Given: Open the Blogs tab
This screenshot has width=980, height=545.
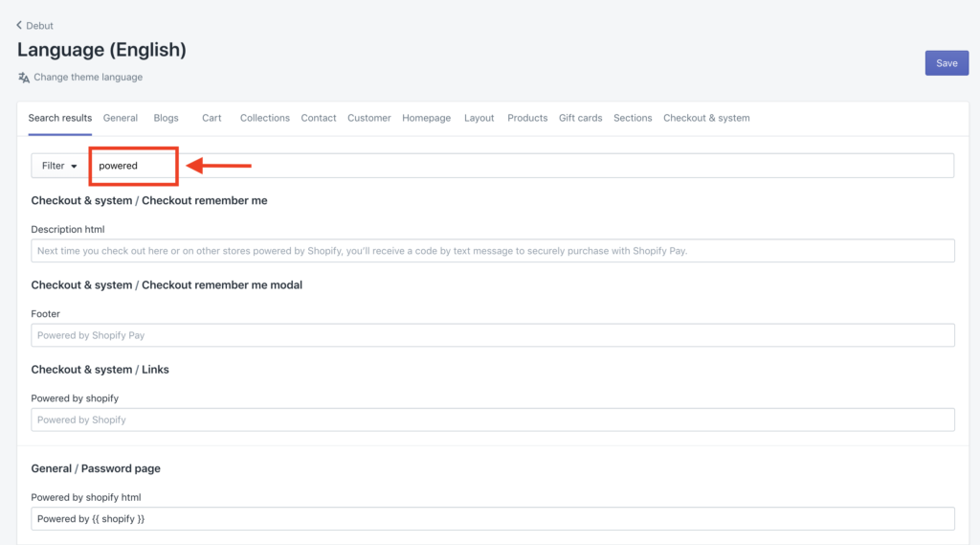Looking at the screenshot, I should [166, 118].
